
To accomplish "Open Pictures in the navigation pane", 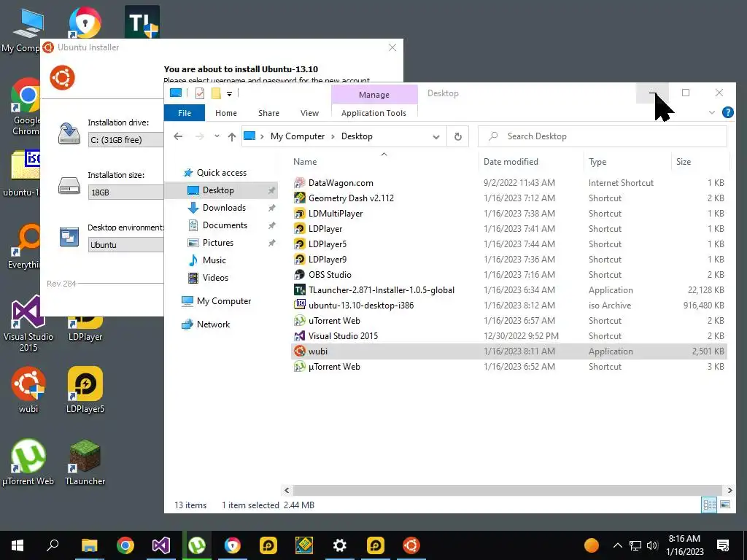I will click(218, 243).
